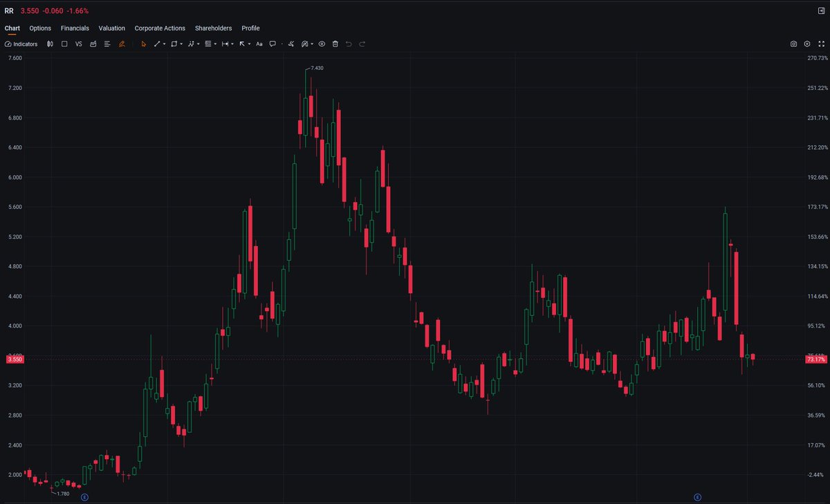Select the Aa text tool
The image size is (830, 504).
259,44
